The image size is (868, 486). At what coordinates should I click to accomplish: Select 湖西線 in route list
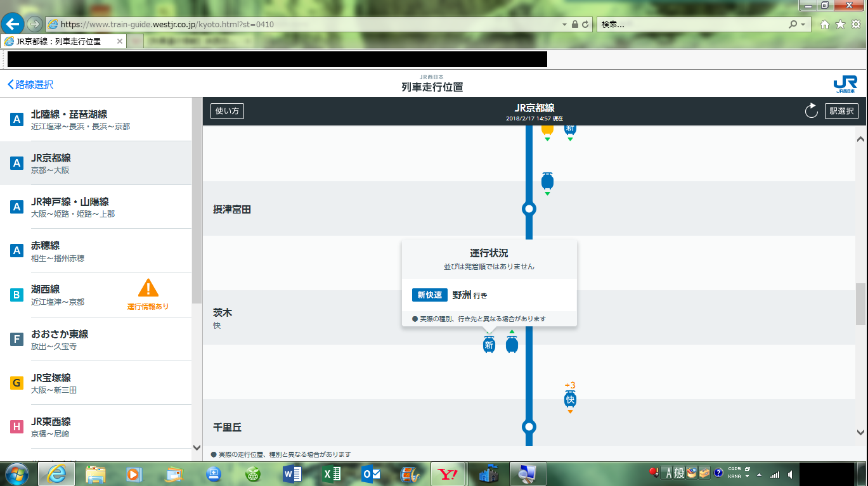tap(96, 295)
